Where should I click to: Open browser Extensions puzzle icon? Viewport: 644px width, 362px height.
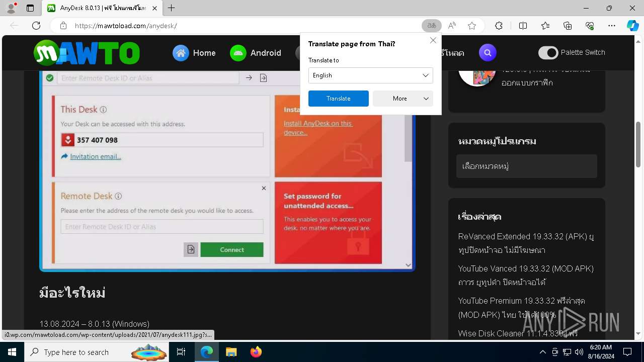pos(499,26)
